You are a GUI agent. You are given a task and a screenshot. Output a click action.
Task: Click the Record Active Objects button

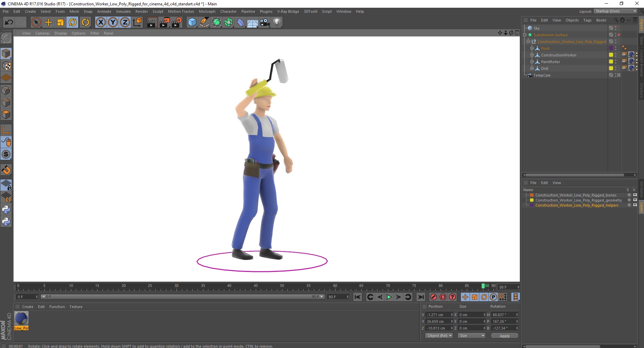point(434,297)
